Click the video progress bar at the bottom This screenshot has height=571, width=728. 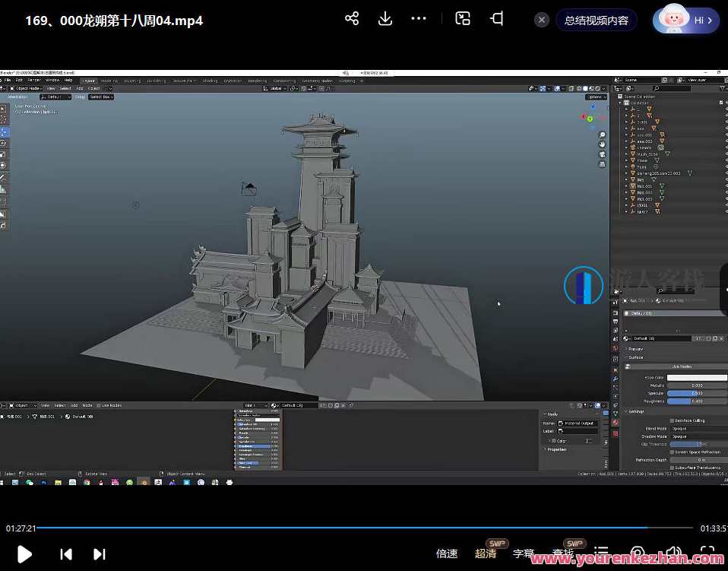pyautogui.click(x=365, y=527)
